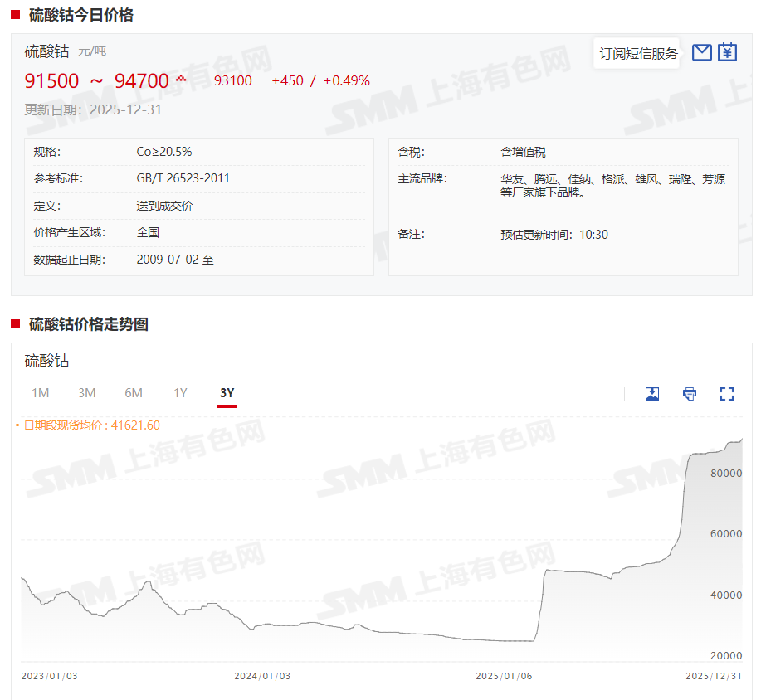Click the 订阅短信服务 tooltip button
Screen dimensions: 761x700
click(x=638, y=54)
